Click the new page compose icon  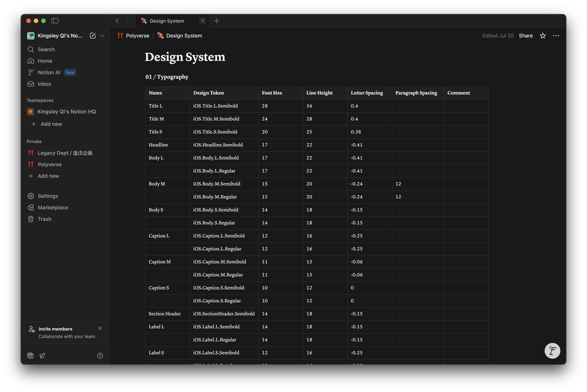click(x=93, y=36)
